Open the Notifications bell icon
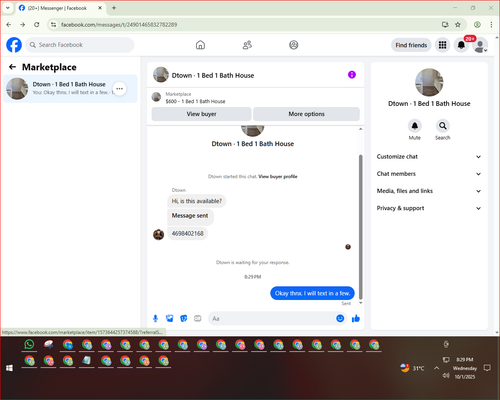Screen dimensions: 500x400 pyautogui.click(x=461, y=45)
